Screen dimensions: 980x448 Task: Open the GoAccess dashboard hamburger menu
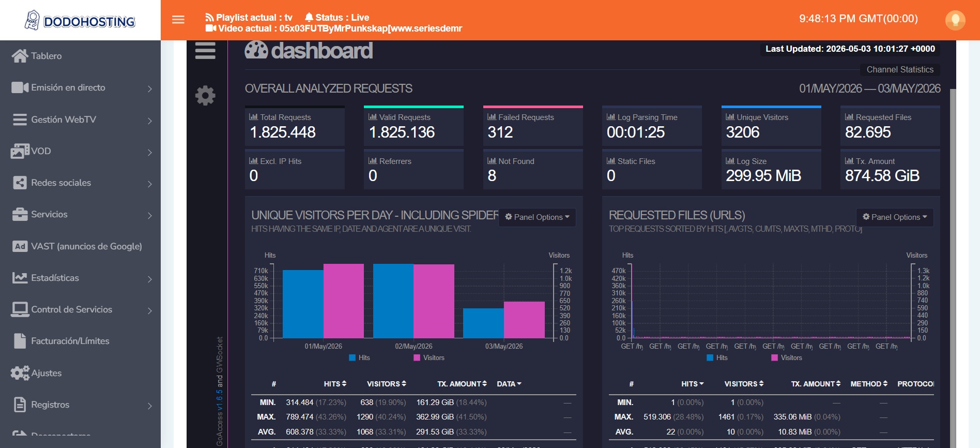pos(205,51)
